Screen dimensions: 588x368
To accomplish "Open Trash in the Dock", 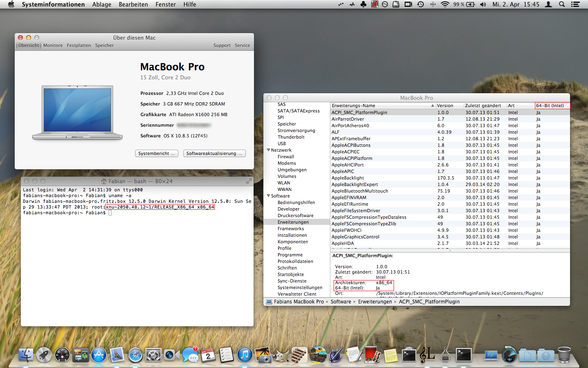I will pos(564,355).
